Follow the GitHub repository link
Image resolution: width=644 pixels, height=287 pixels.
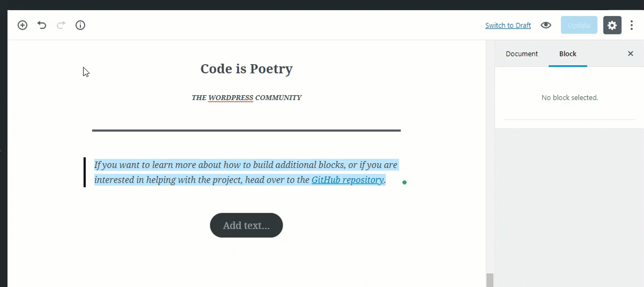(x=347, y=180)
